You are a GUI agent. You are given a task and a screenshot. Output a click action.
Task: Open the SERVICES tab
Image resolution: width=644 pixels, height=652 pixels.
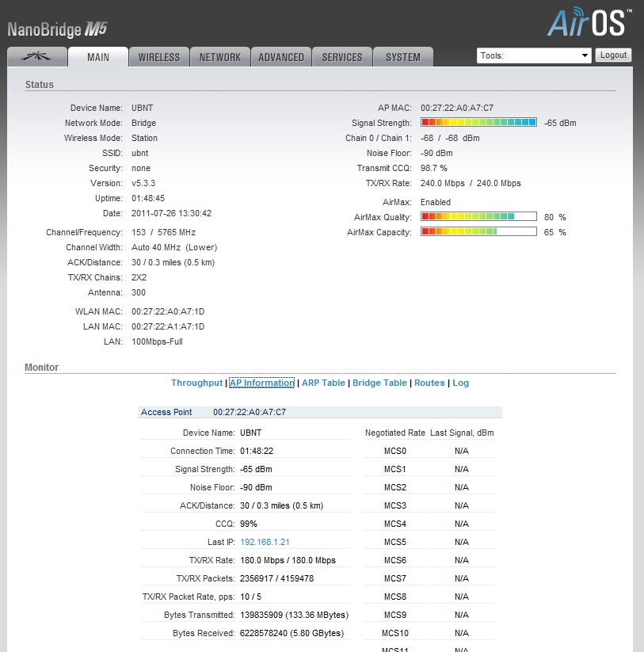coord(342,56)
